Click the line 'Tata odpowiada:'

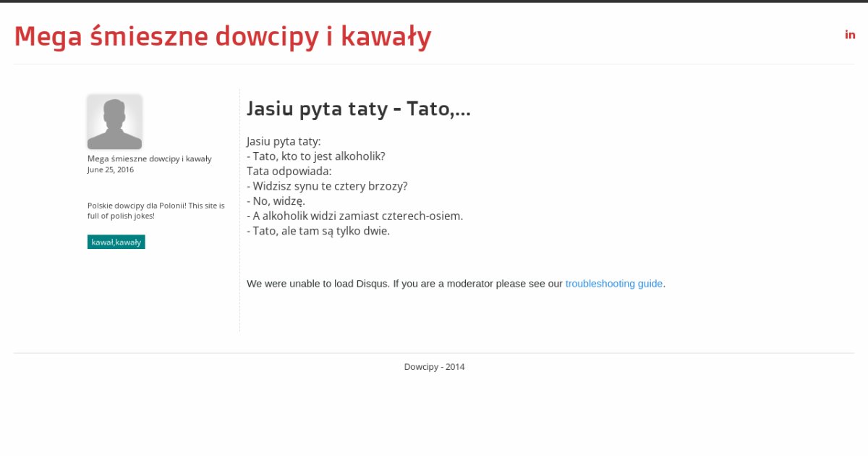point(289,172)
